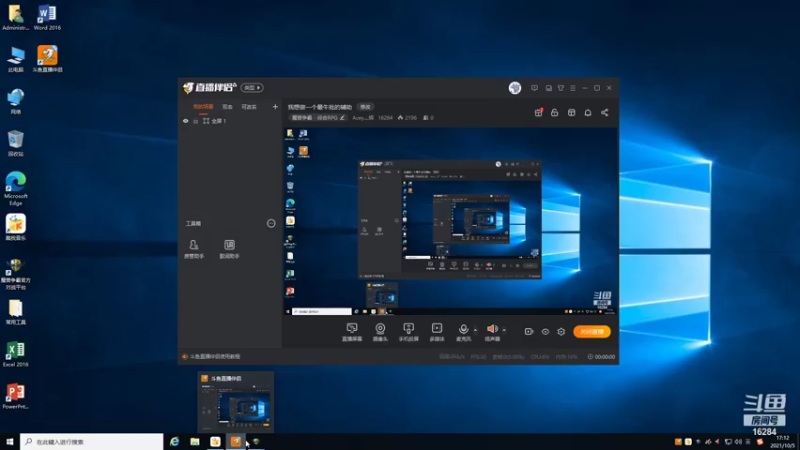Toggle lock icon of 全屏1 source

195,121
